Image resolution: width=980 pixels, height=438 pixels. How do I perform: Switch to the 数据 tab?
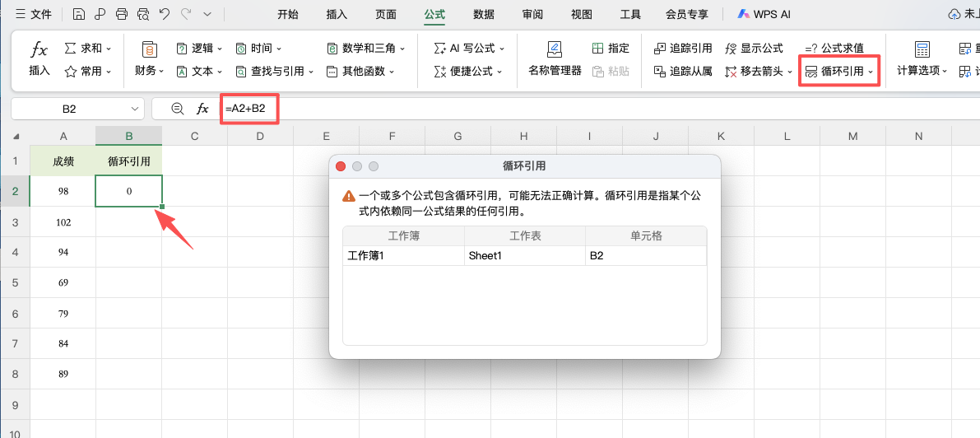coord(484,14)
